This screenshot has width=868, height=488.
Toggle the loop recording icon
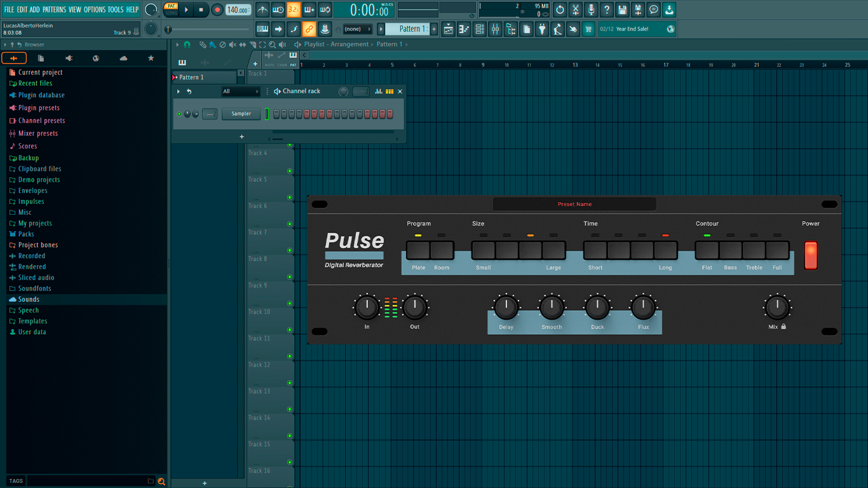click(325, 10)
